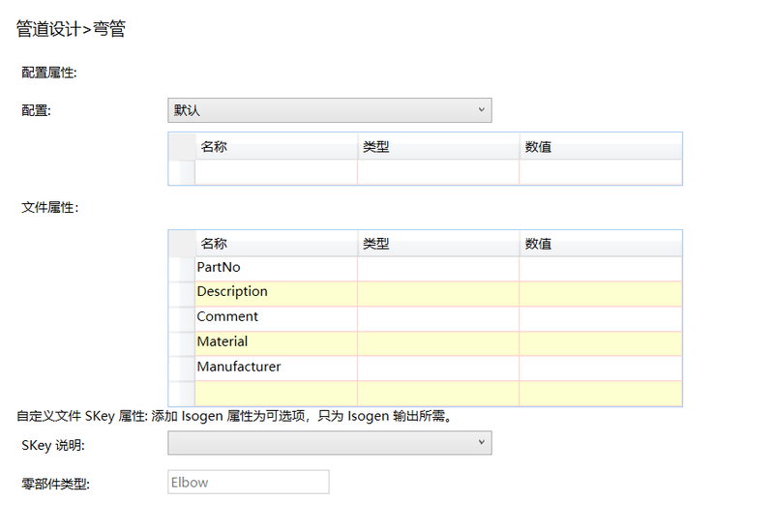Click 类型 column header in 配置属性 table

click(x=438, y=147)
